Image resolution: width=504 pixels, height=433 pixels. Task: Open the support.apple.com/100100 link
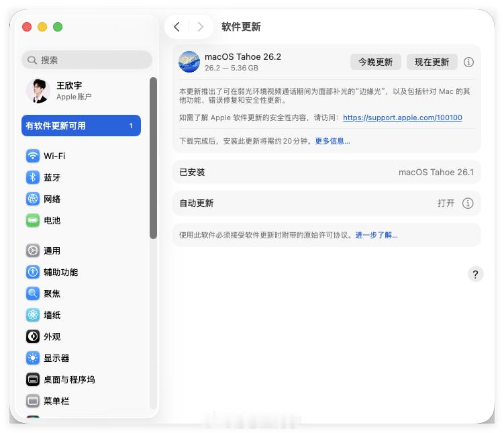click(403, 117)
